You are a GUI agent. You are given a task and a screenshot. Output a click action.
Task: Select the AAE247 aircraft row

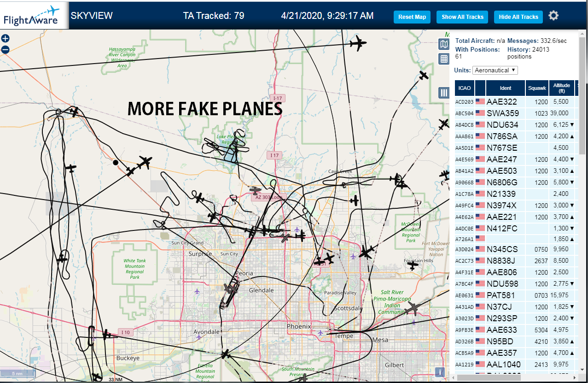[x=516, y=159]
